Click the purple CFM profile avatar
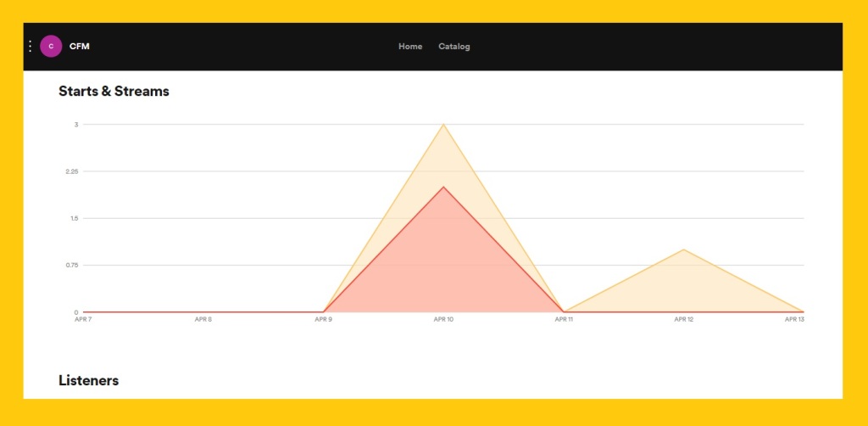This screenshot has width=868, height=426. (x=51, y=47)
